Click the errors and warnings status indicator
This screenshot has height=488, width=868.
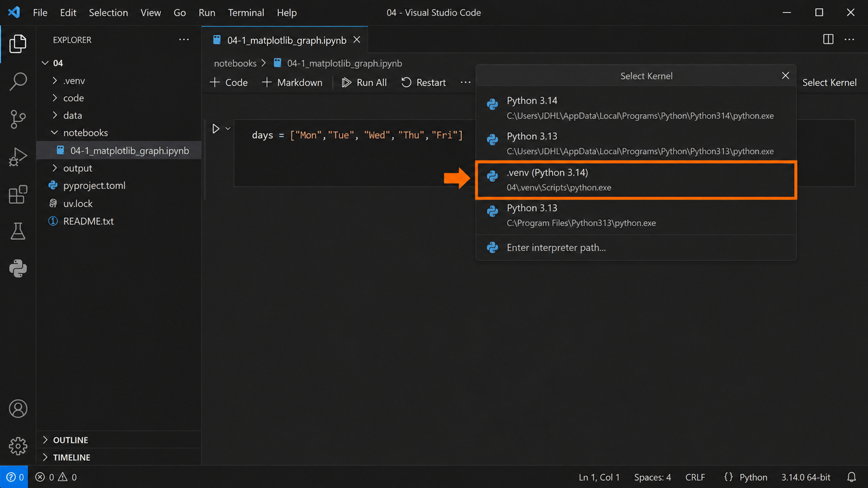tap(56, 477)
